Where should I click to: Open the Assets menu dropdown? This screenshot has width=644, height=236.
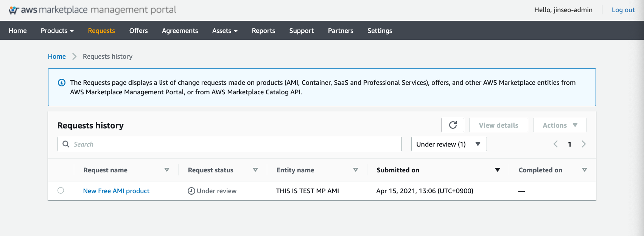pyautogui.click(x=225, y=31)
